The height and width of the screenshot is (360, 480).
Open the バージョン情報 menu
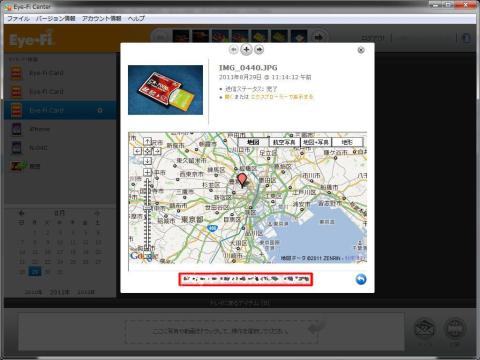tap(56, 18)
